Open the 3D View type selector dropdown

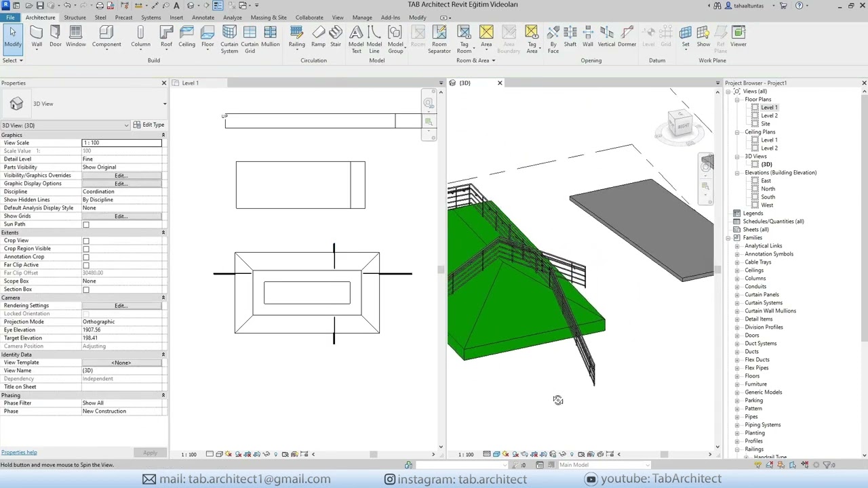click(x=164, y=104)
